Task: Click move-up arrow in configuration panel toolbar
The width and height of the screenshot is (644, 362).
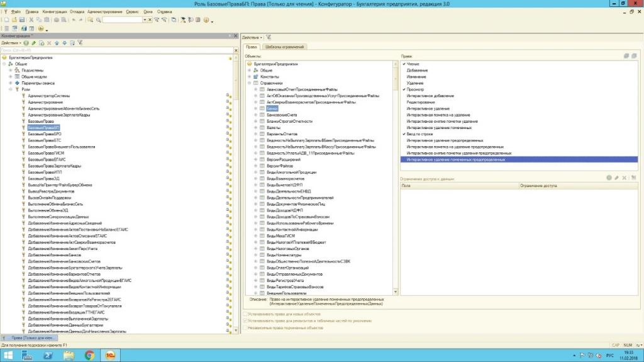Action: pyautogui.click(x=56, y=43)
